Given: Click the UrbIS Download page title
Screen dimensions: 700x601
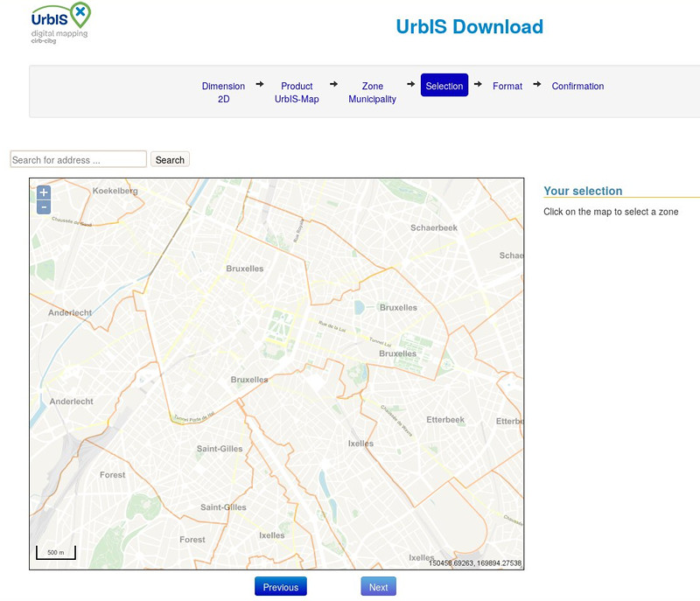Looking at the screenshot, I should [470, 27].
